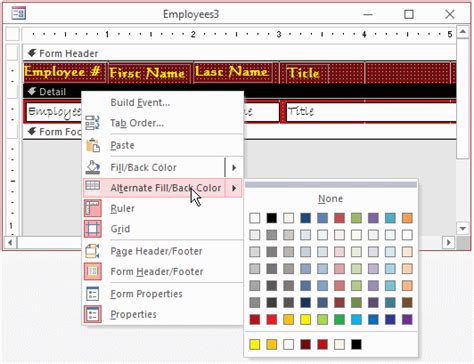This screenshot has width=474, height=364.
Task: Open Form Properties from context menu
Action: click(163, 294)
